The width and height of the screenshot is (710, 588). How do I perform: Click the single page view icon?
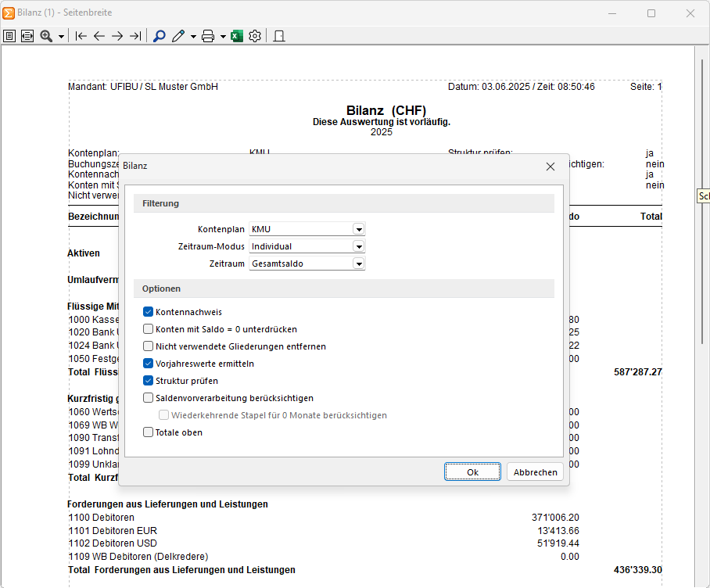pos(9,36)
